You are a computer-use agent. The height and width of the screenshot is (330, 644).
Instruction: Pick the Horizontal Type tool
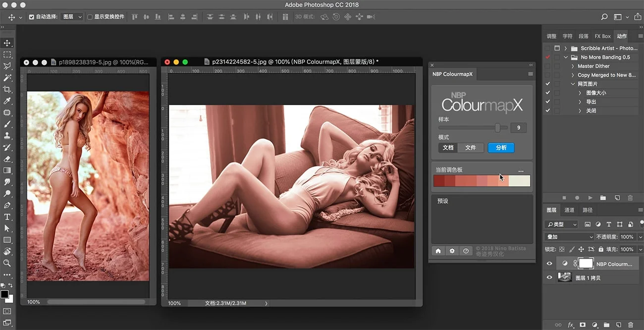click(7, 217)
